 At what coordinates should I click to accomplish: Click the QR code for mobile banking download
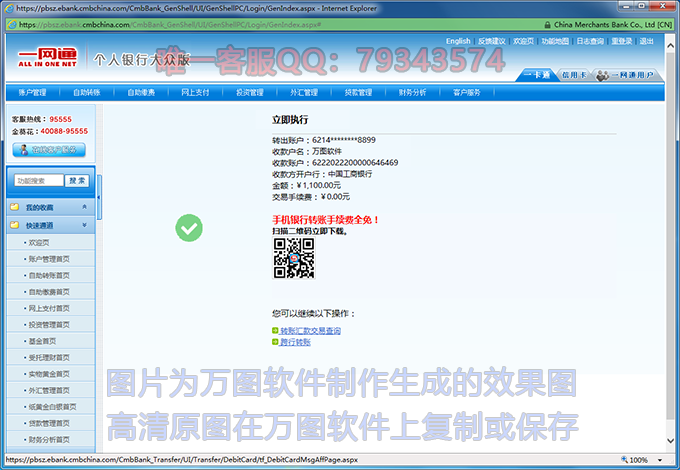point(294,258)
